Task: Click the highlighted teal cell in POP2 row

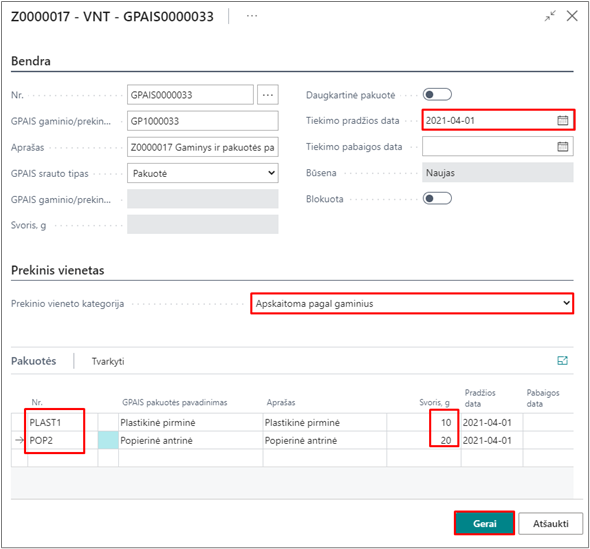Action: click(108, 440)
